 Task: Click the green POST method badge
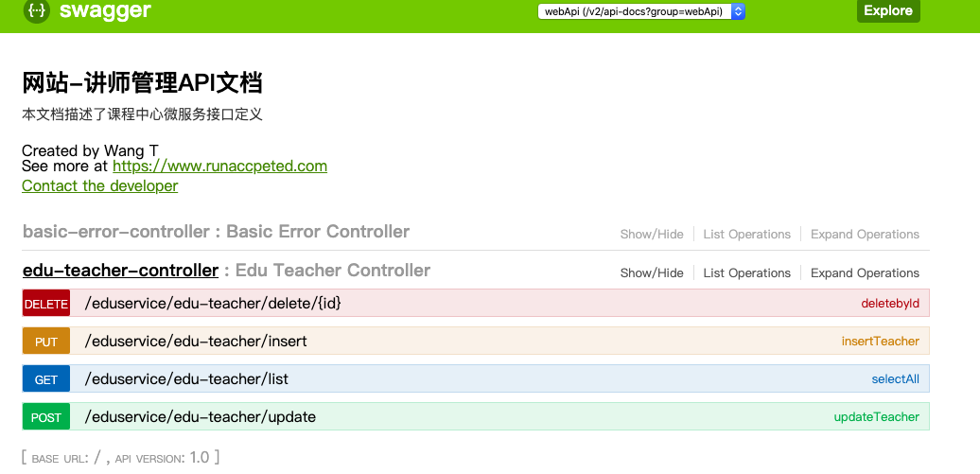pos(46,417)
